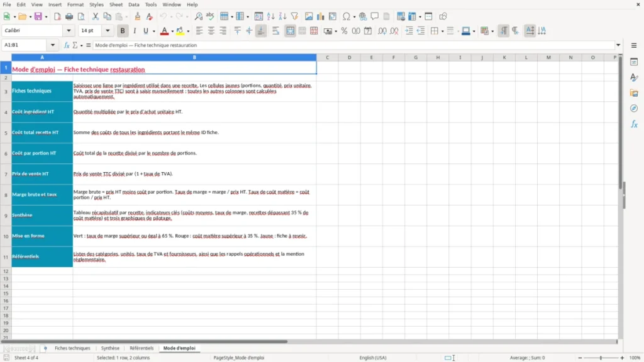Viewport: 644px width, 362px height.
Task: Toggle Align left
Action: coord(199,31)
